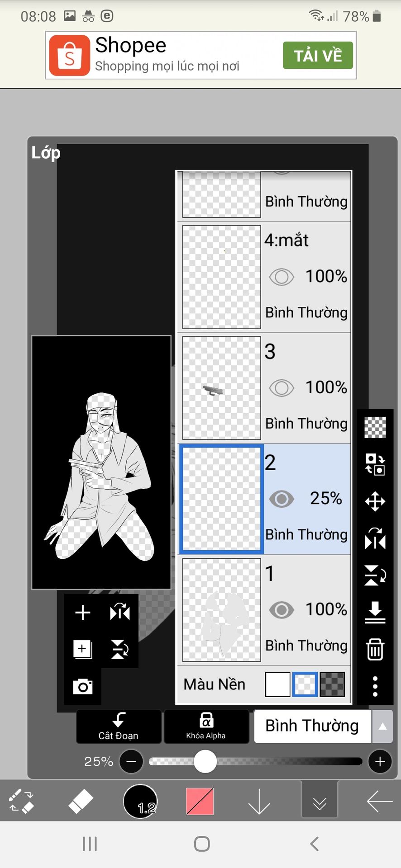Select layer 1 in layer list
401x868 pixels.
pos(264,610)
